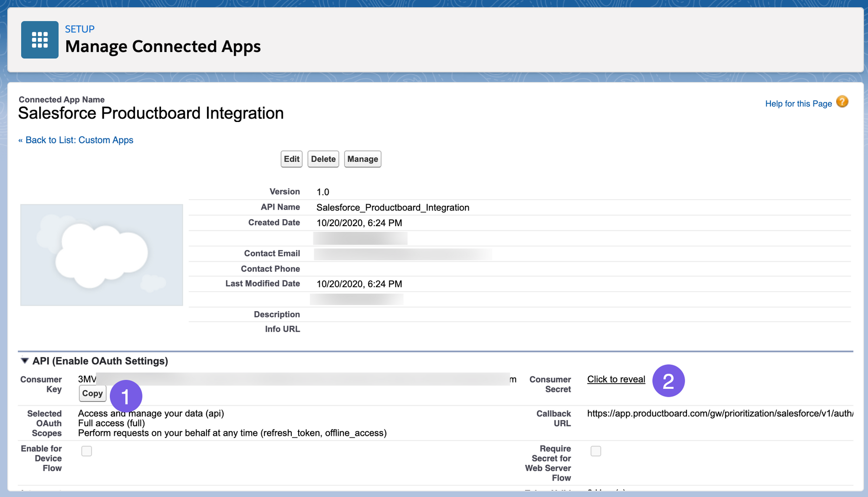Open the orange help question mark icon
Image resolution: width=868 pixels, height=497 pixels.
click(x=842, y=102)
